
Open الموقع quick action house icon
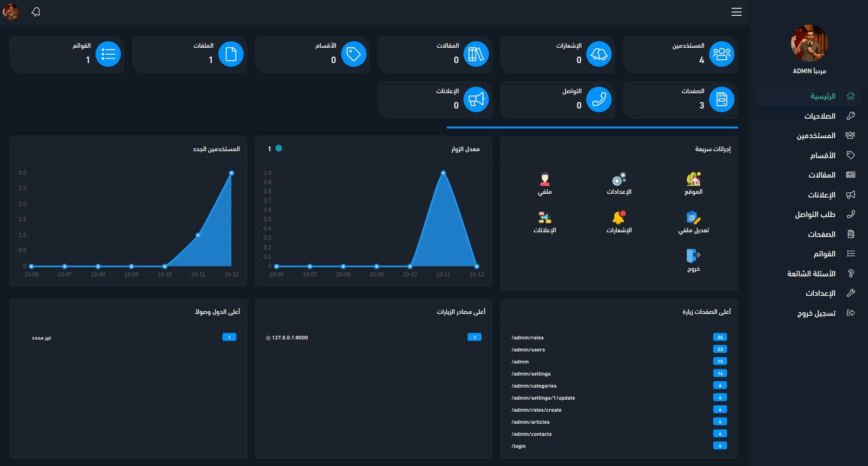pyautogui.click(x=693, y=179)
